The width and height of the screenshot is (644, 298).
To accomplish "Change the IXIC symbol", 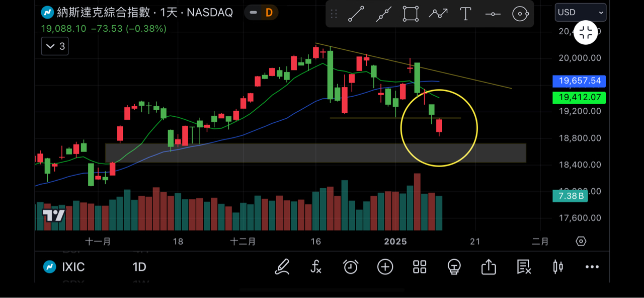I will coord(66,267).
